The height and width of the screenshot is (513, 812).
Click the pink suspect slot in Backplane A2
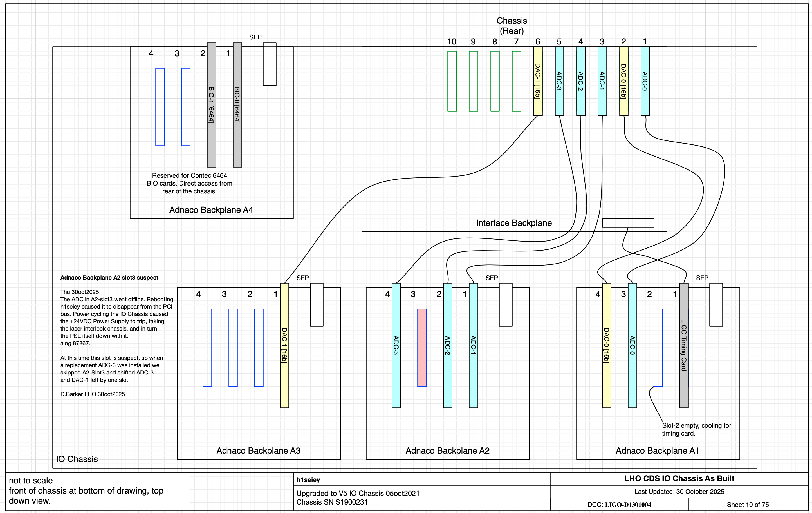[x=422, y=347]
